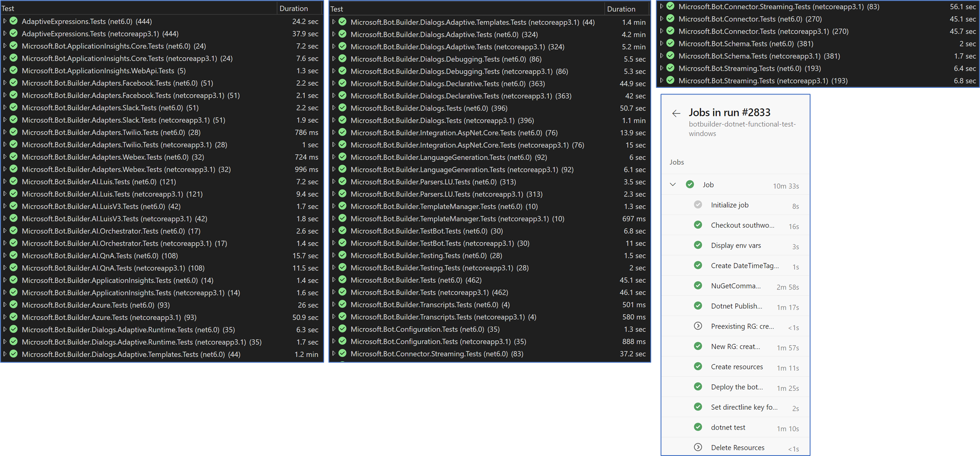980x456 pixels.
Task: Click the success icon for Microsoft.Bot.Streaming.Tests (net6.0)
Action: point(670,68)
